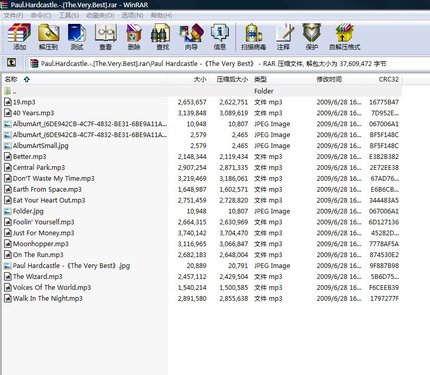Image resolution: width=430 pixels, height=375 pixels.
Task: Click the image icon of AlbumArtSmall.jpg
Action: (8, 146)
